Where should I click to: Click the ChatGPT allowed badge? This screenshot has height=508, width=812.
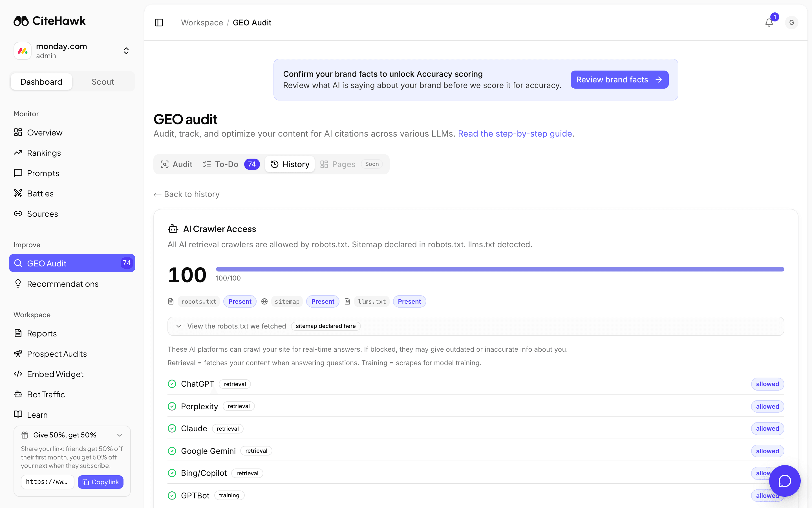click(767, 384)
